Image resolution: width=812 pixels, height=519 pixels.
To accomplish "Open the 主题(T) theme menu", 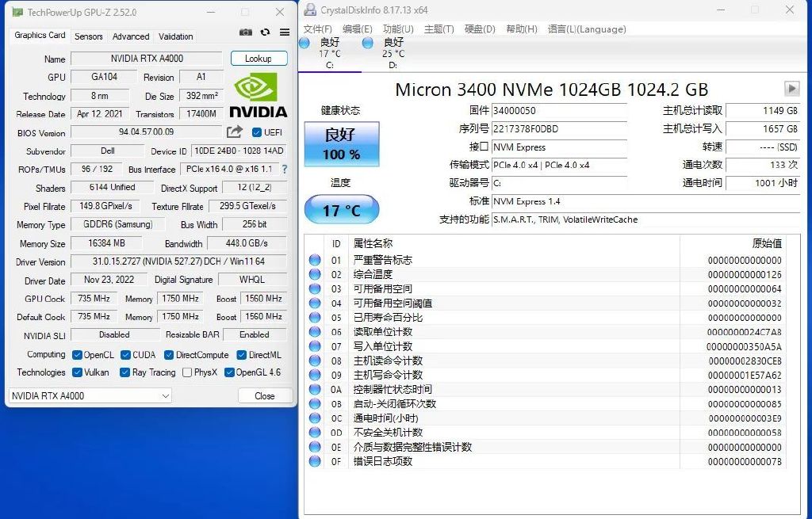I will click(440, 29).
